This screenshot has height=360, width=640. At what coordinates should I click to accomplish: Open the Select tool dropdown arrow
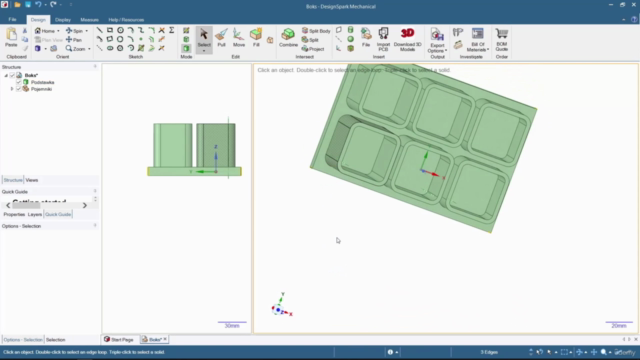tap(204, 51)
